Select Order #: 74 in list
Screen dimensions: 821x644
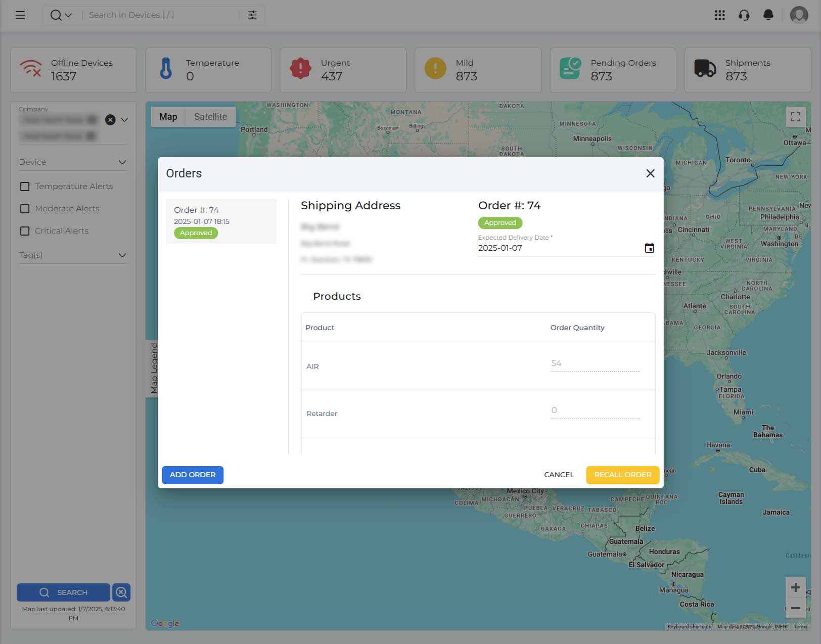[x=221, y=221]
